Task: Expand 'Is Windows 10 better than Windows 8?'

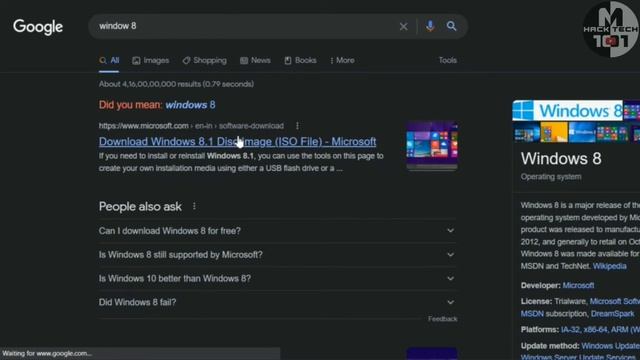Action: [x=278, y=278]
